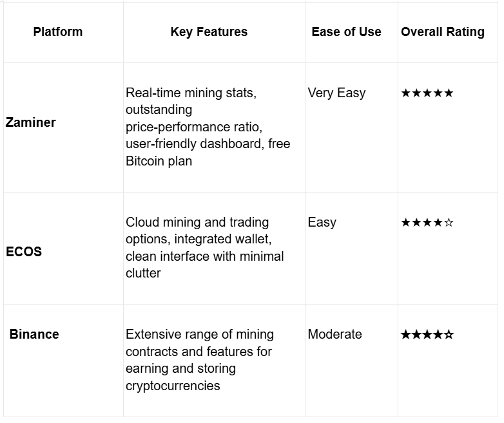Click the Ease of Use header
Screen dimensions: 504x423
[x=346, y=32]
